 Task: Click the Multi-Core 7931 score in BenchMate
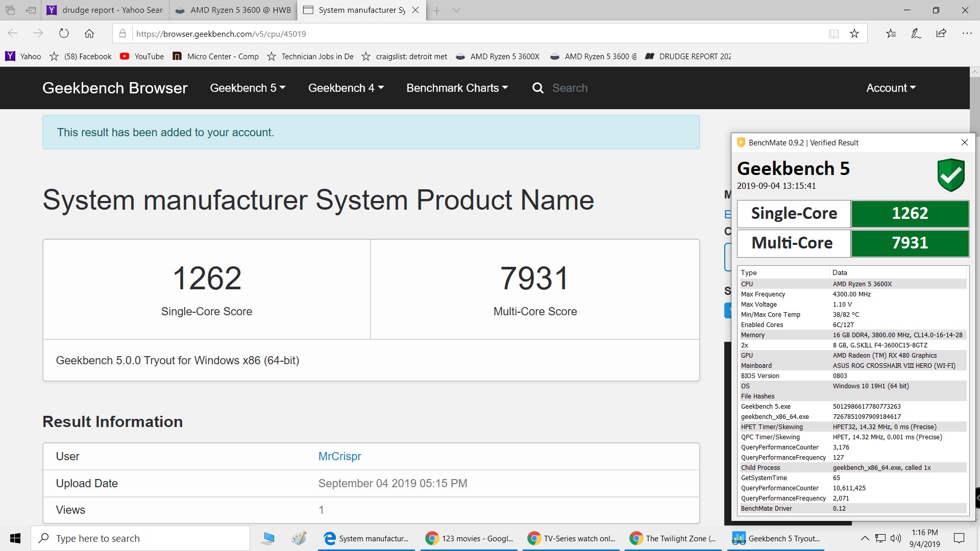pos(910,243)
